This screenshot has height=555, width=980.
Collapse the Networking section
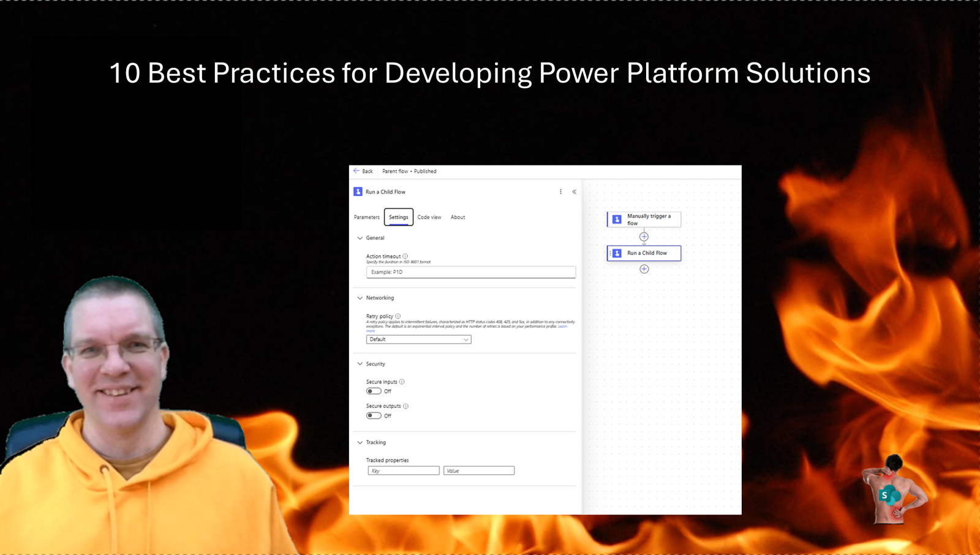pos(360,298)
